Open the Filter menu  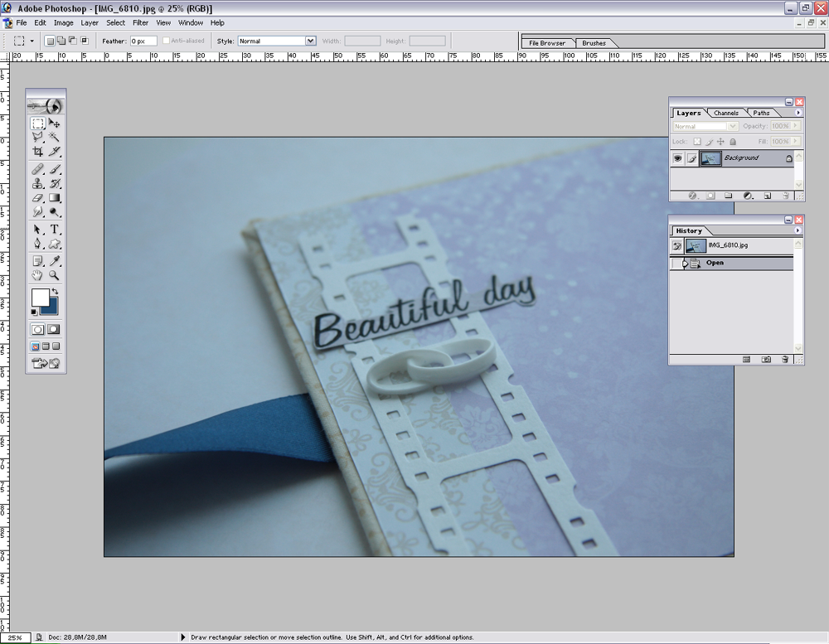click(x=141, y=22)
